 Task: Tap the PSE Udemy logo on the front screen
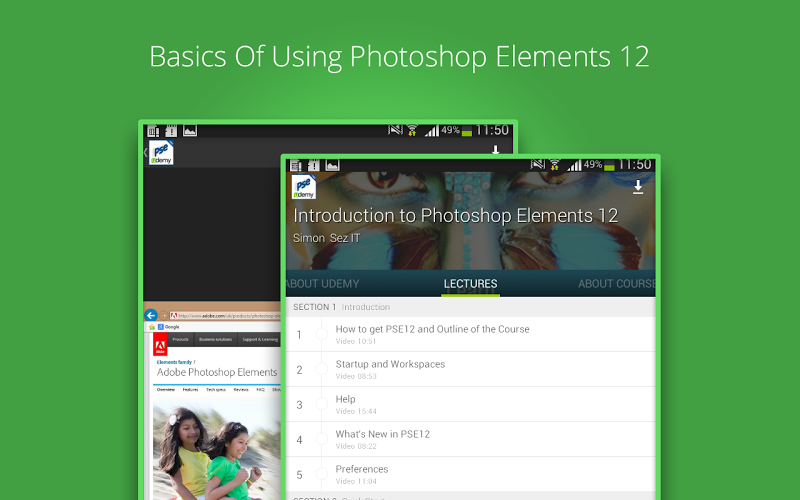click(303, 187)
